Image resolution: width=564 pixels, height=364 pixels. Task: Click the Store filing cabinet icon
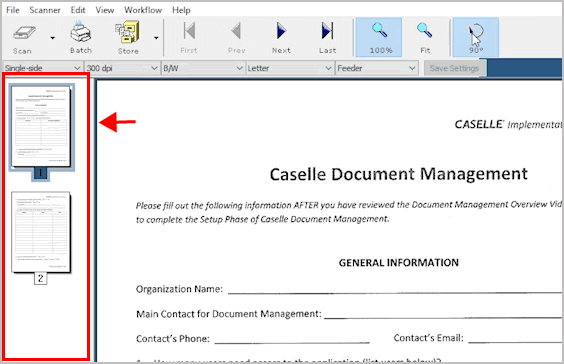pyautogui.click(x=128, y=32)
